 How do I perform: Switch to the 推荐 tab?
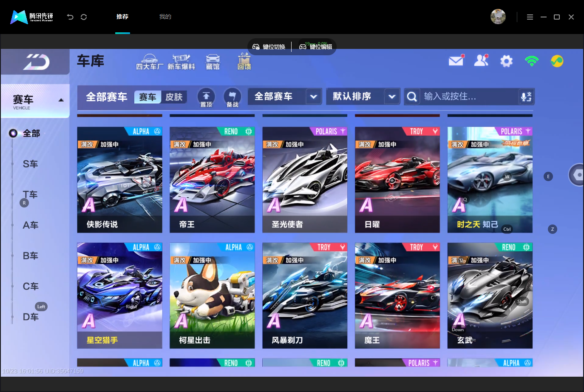(x=122, y=17)
